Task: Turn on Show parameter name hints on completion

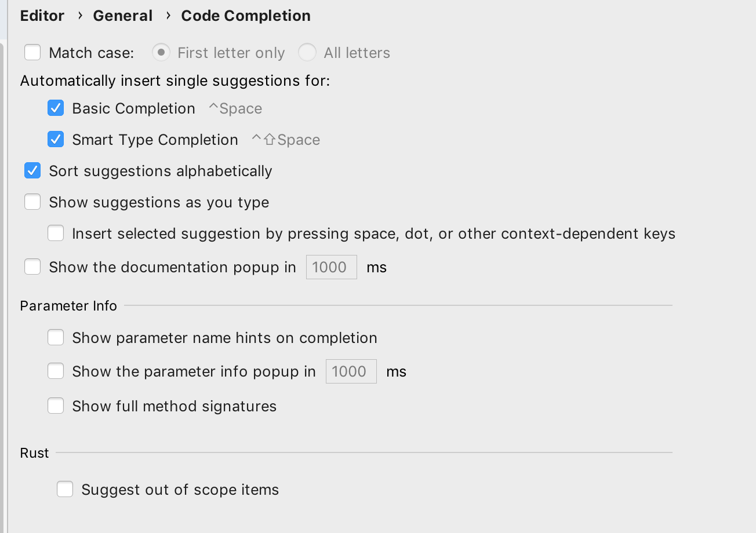Action: coord(56,337)
